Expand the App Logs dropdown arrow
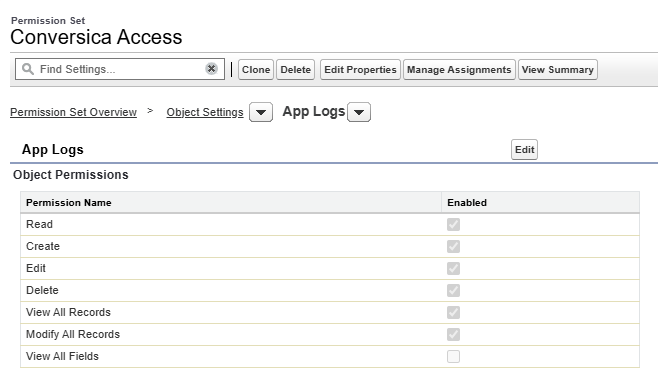658x377 pixels. click(x=359, y=112)
